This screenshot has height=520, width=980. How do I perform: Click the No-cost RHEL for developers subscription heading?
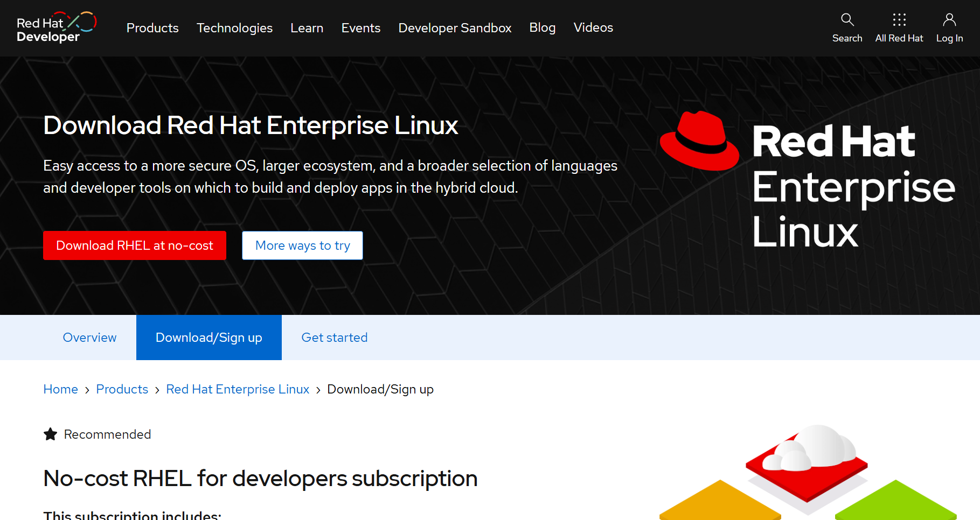(x=260, y=479)
